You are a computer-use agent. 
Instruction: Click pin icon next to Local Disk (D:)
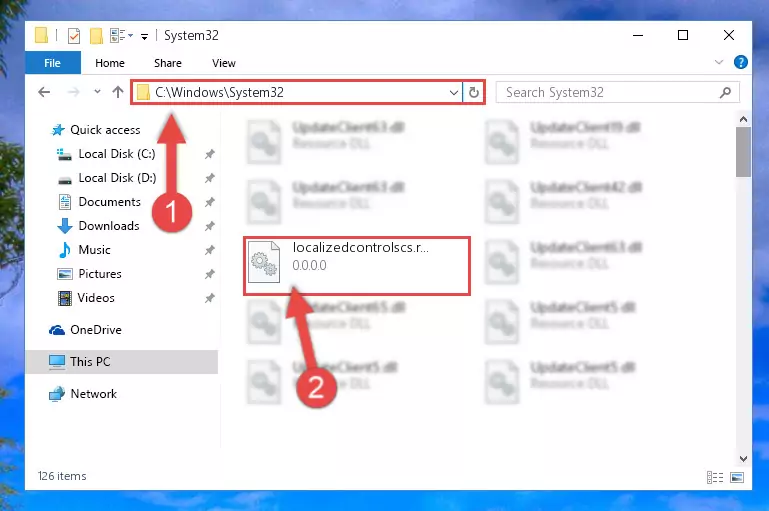(x=209, y=178)
